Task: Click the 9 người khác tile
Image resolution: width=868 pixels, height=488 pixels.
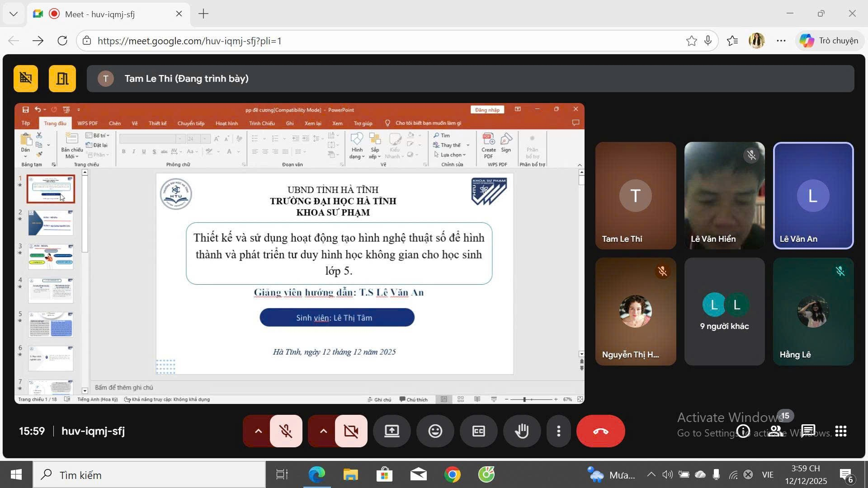Action: tap(724, 311)
